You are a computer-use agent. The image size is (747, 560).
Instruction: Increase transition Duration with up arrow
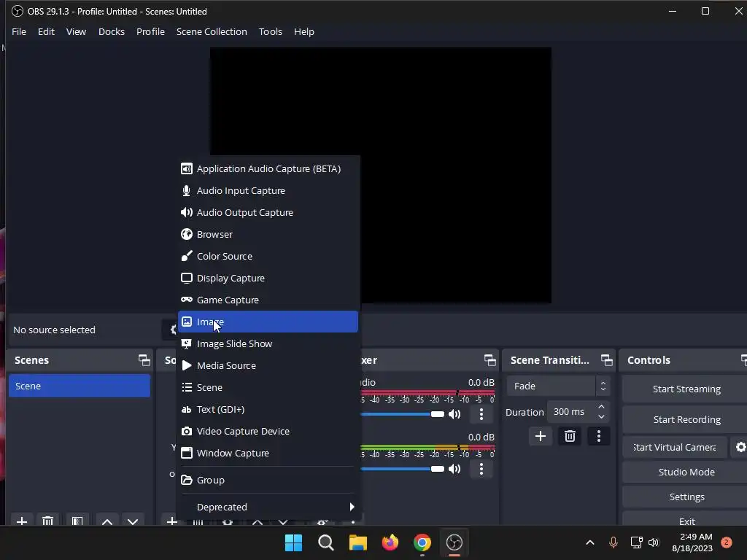601,407
